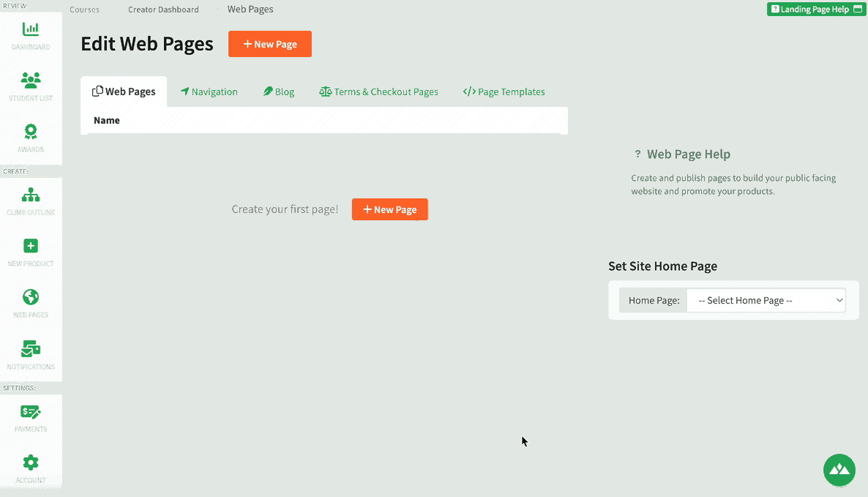This screenshot has height=497, width=868.
Task: Open the Student List icon
Action: pyautogui.click(x=31, y=81)
